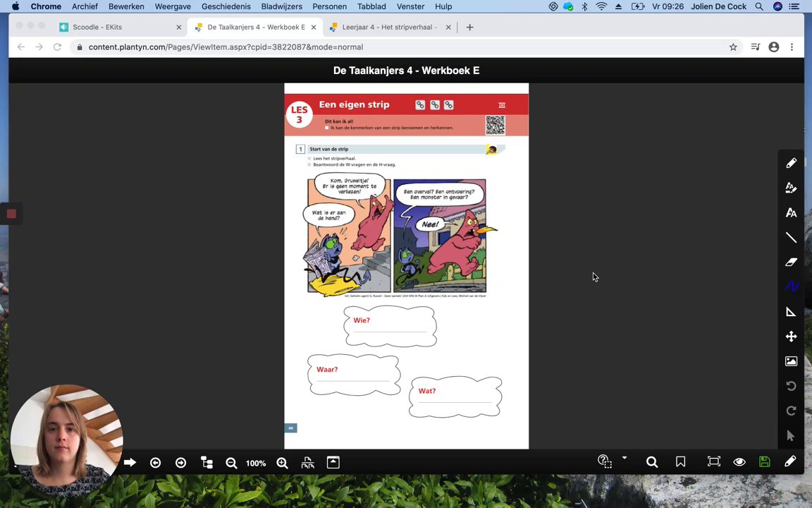Click the 'Waar?' answer cloud
This screenshot has width=812, height=508.
354,375
